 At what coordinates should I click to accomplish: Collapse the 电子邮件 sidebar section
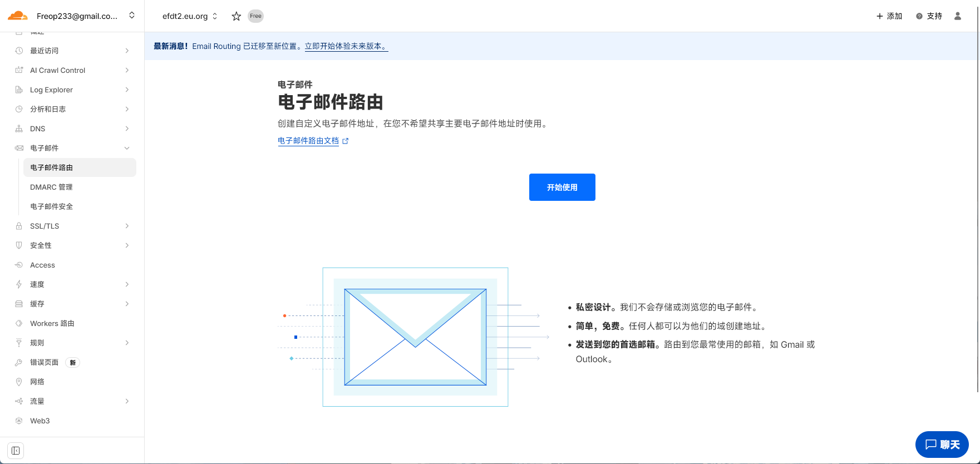point(127,148)
